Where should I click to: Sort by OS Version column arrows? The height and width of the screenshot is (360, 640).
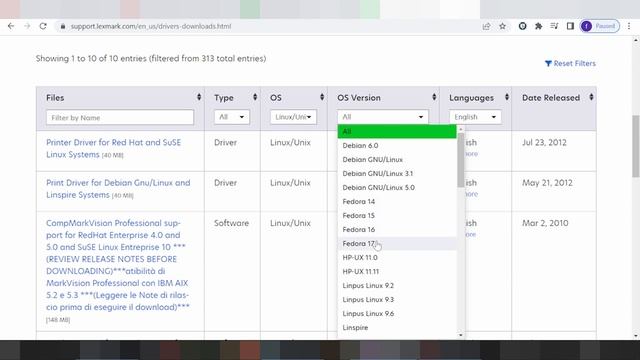pyautogui.click(x=434, y=97)
